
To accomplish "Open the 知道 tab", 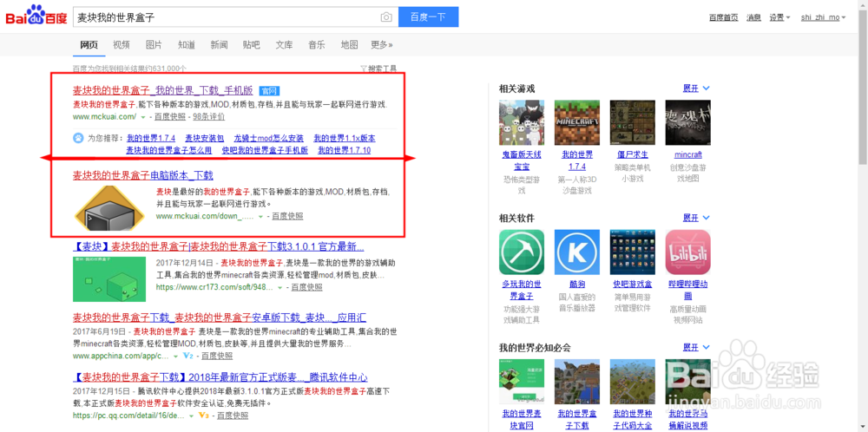I will (187, 45).
